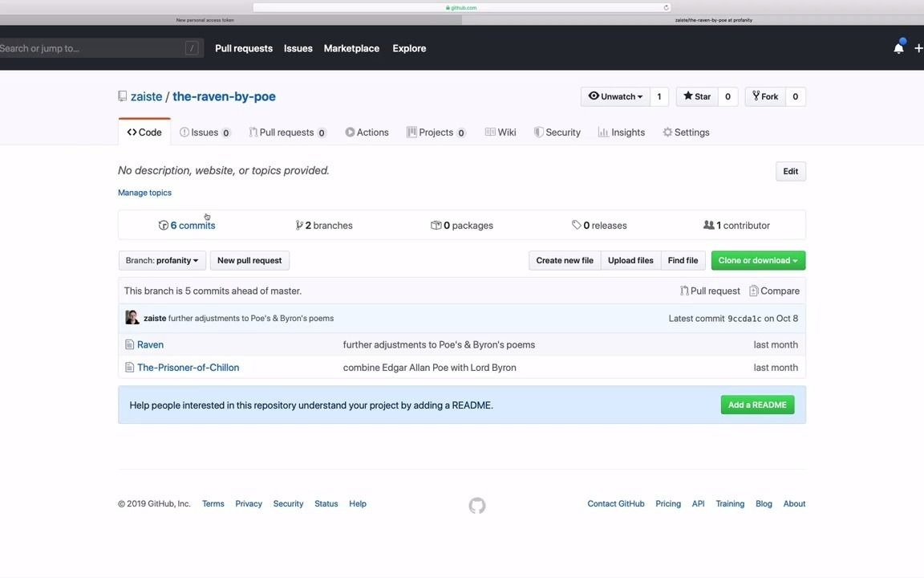Screen dimensions: 924x578
Task: Switch to the Issues tab
Action: (x=205, y=132)
